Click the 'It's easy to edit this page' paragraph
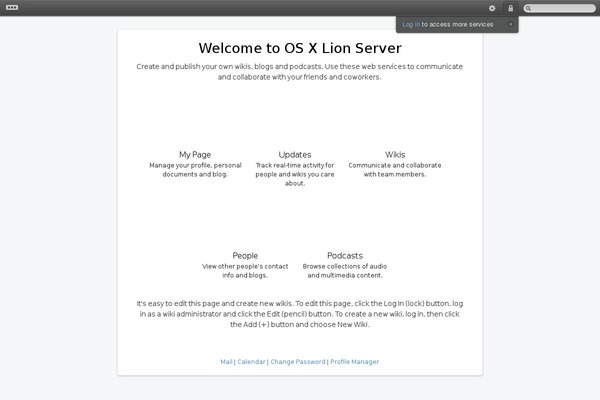The width and height of the screenshot is (600, 400). 300,314
